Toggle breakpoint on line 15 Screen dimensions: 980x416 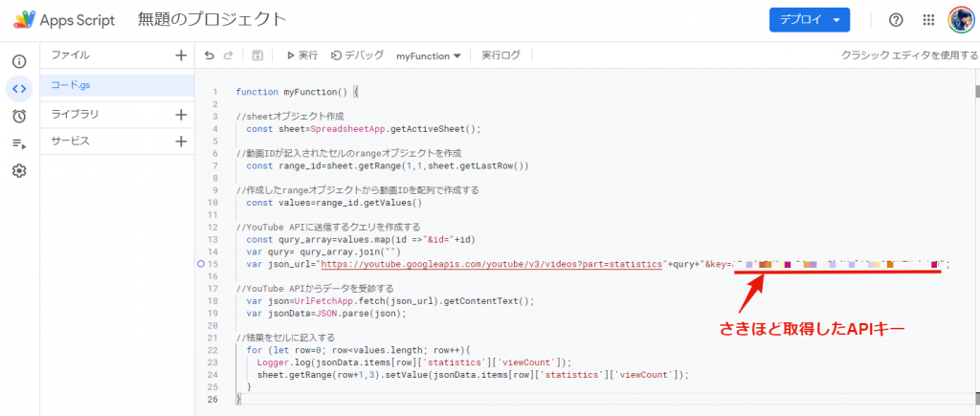202,264
